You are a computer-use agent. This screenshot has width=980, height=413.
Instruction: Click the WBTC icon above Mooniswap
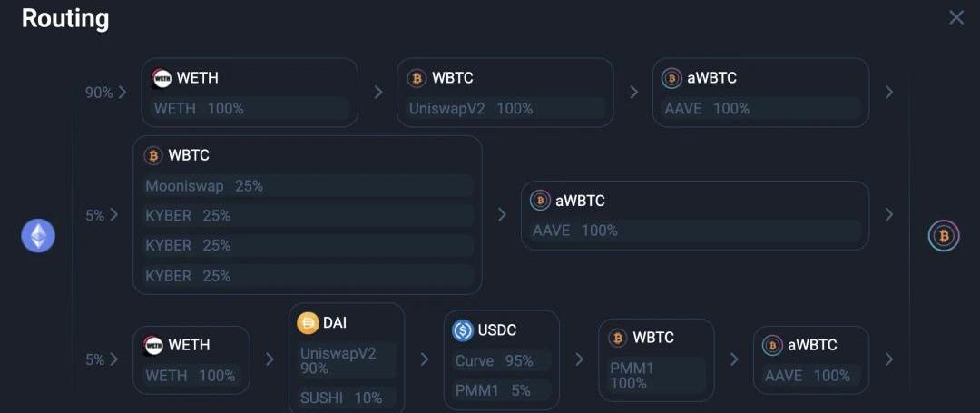tap(153, 156)
